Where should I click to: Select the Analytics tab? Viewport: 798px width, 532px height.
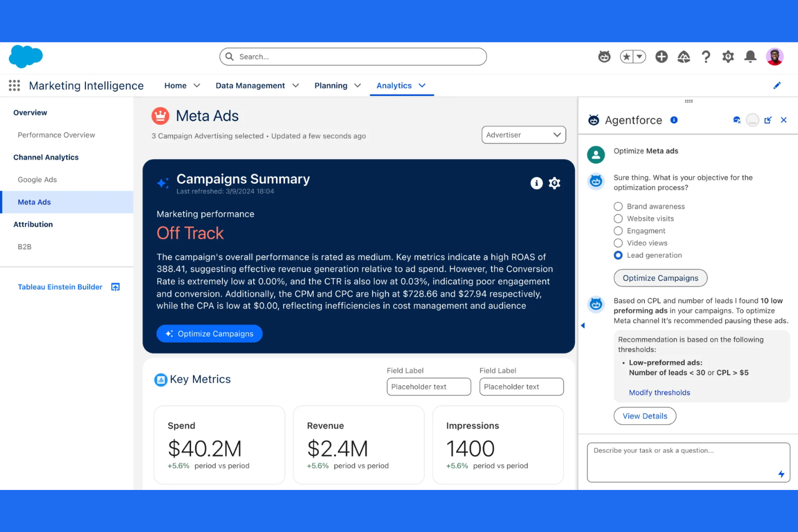click(394, 86)
